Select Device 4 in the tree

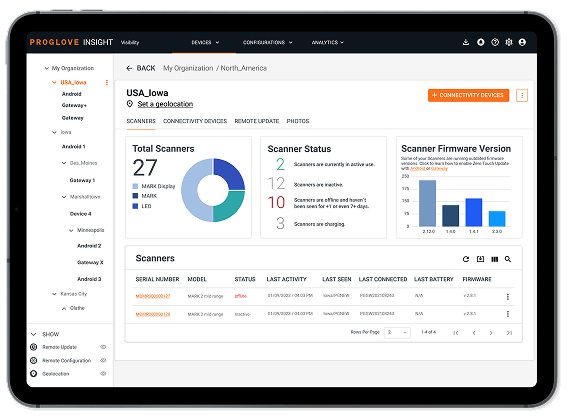pyautogui.click(x=80, y=214)
